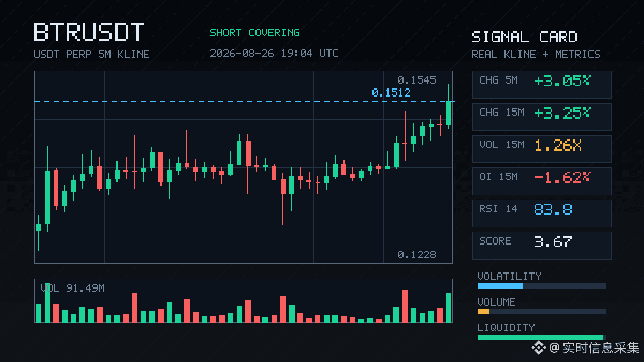Click the 1.26X volume value
Image resolution: width=644 pixels, height=362 pixels.
point(558,145)
